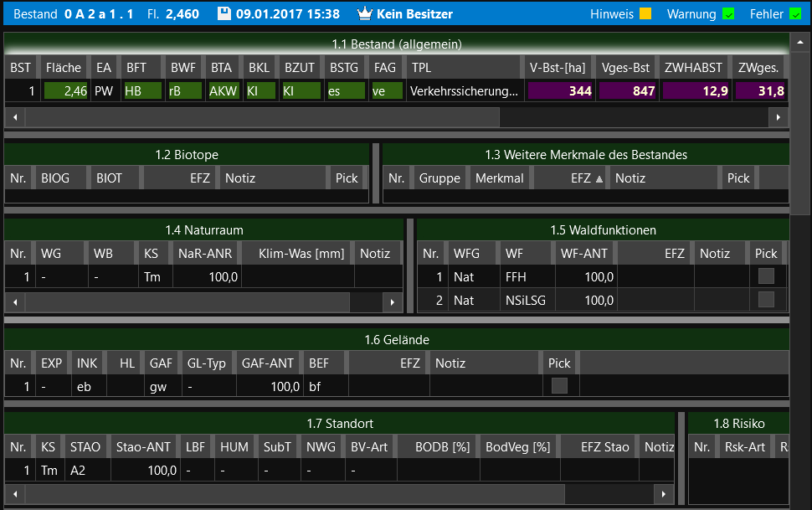Select the 1.5 Waldfunktionen panel header

(x=603, y=229)
